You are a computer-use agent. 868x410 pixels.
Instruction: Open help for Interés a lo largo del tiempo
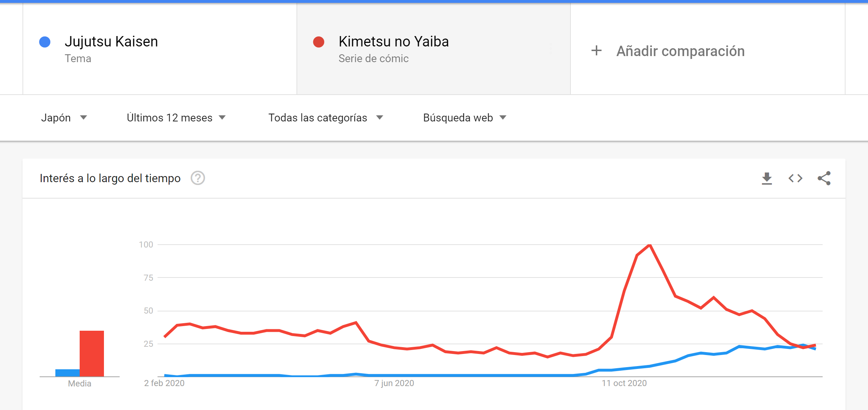[198, 178]
